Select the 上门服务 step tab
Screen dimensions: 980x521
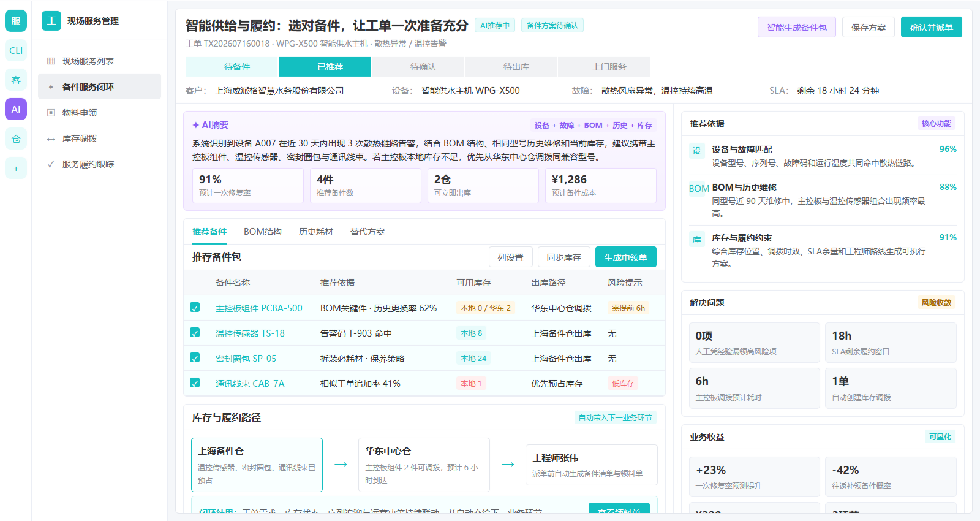tap(604, 67)
